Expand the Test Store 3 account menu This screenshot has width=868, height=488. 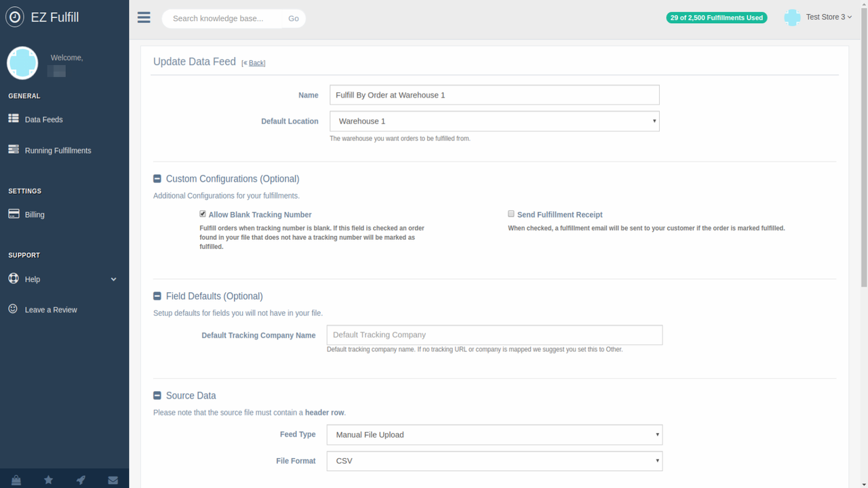pyautogui.click(x=829, y=17)
